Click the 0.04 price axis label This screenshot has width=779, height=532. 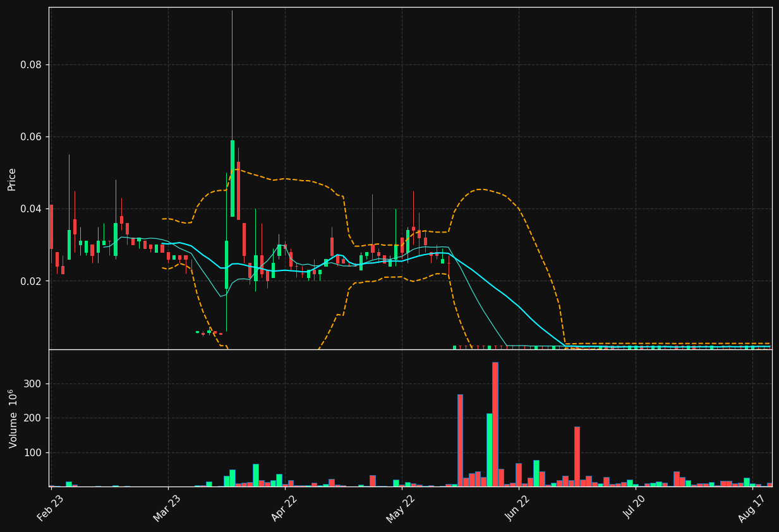point(31,209)
